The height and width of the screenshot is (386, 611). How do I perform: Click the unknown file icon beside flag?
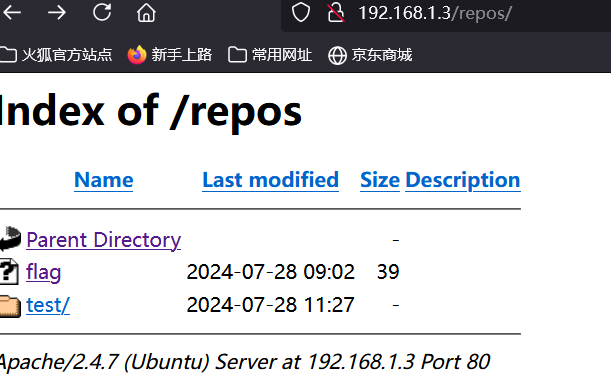pos(9,271)
